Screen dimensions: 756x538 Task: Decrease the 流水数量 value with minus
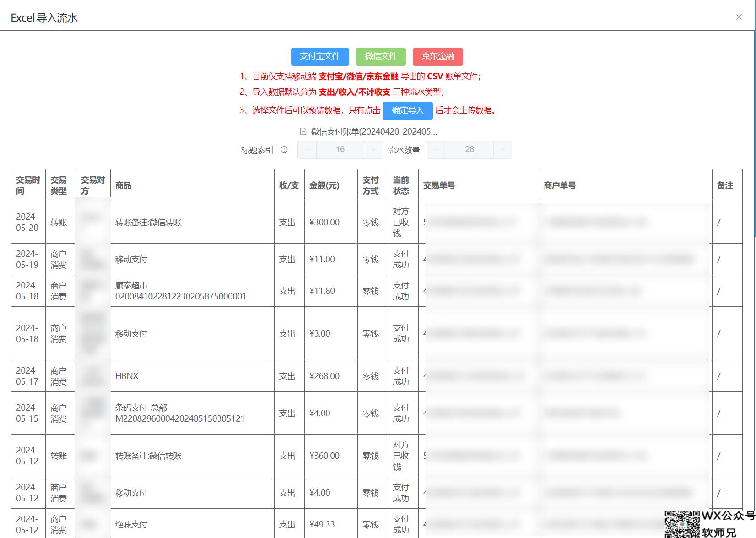click(x=437, y=149)
